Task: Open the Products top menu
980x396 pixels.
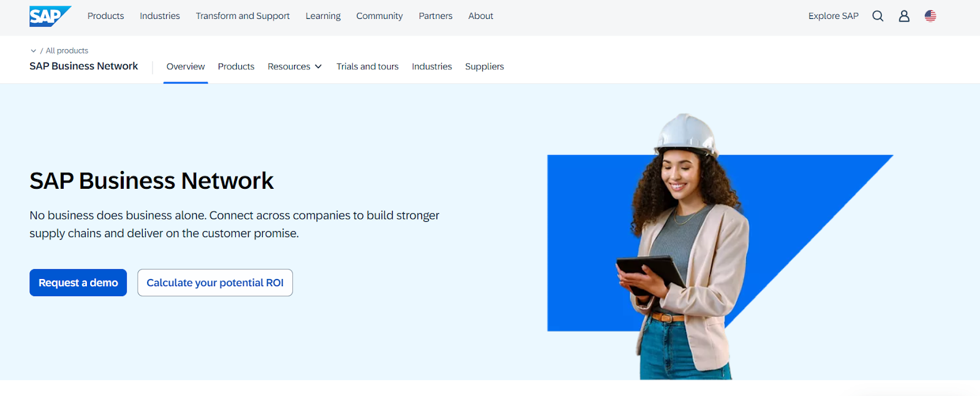Action: click(105, 16)
